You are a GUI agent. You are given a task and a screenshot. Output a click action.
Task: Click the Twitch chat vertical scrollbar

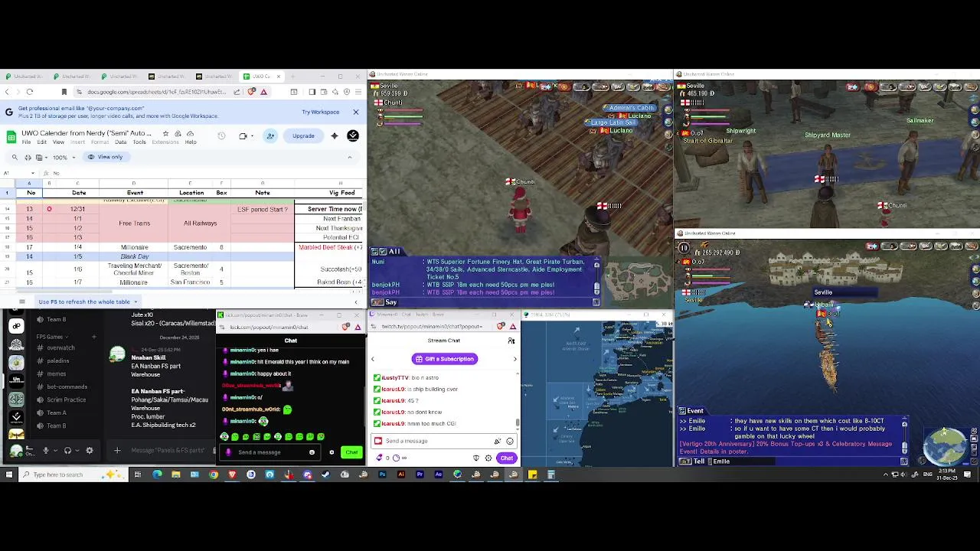coord(518,422)
